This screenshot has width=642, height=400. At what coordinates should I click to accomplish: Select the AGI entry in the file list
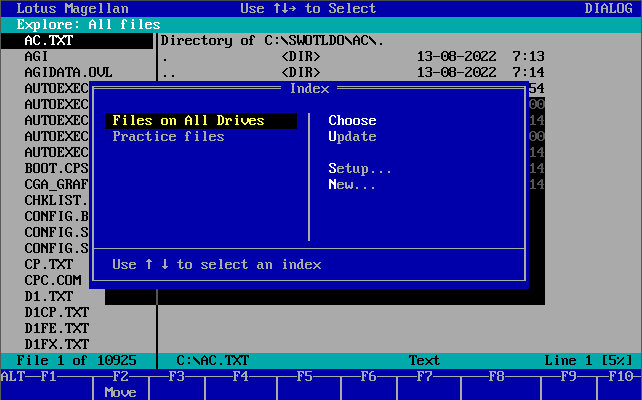point(36,57)
